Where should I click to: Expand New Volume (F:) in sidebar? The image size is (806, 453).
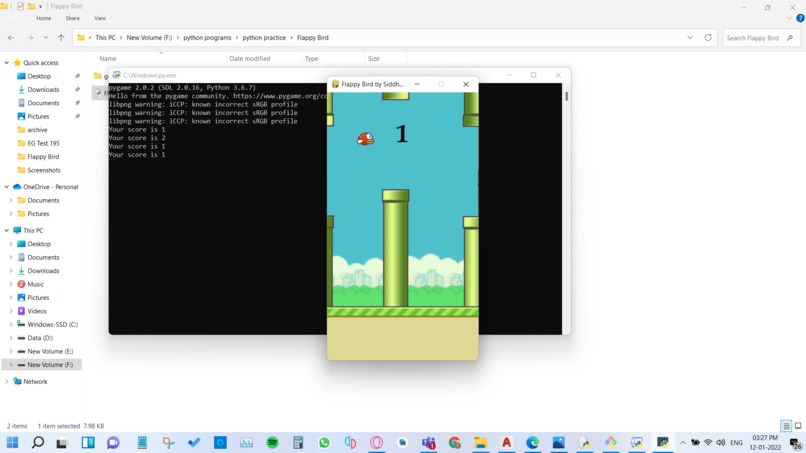tap(11, 365)
